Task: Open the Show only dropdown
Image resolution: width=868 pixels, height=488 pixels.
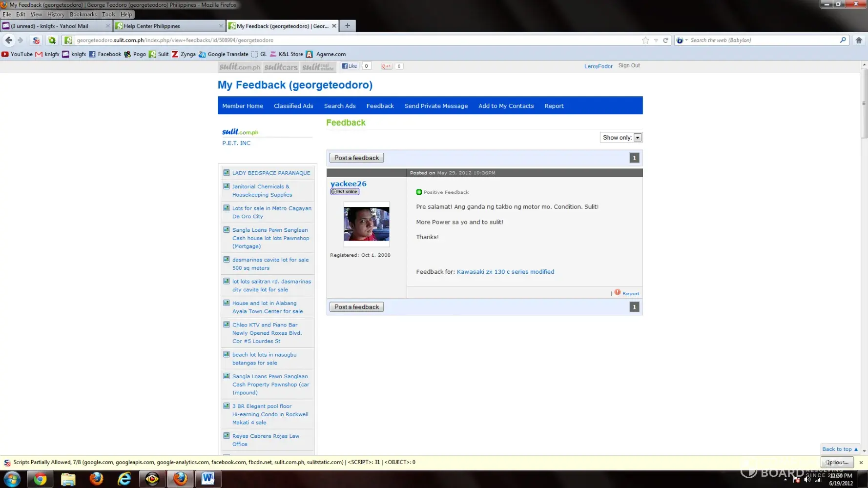Action: (x=637, y=138)
